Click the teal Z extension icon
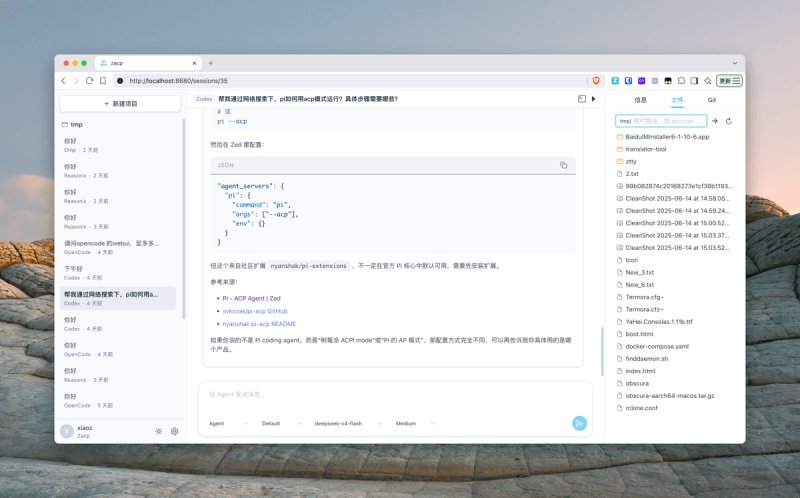Viewport: 800px width, 498px height. (x=615, y=81)
